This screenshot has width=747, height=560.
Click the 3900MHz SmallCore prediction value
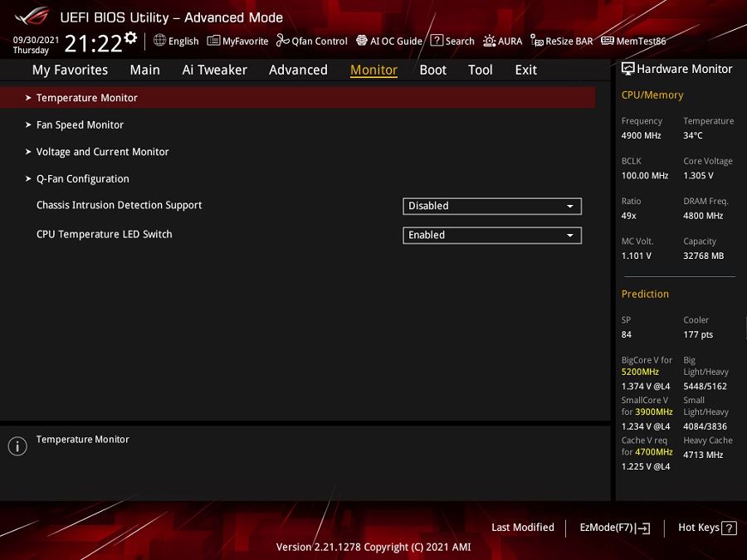point(654,411)
